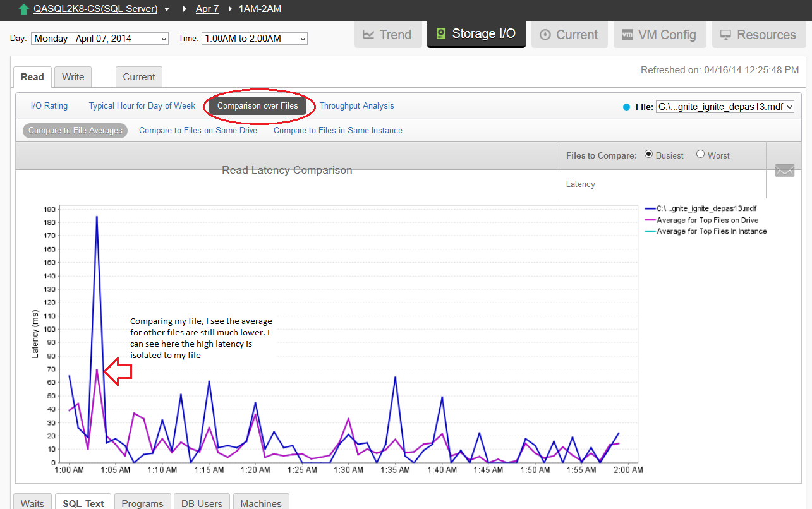Click the 2:00 AM x-axis label
The height and width of the screenshot is (509, 812).
tap(627, 470)
